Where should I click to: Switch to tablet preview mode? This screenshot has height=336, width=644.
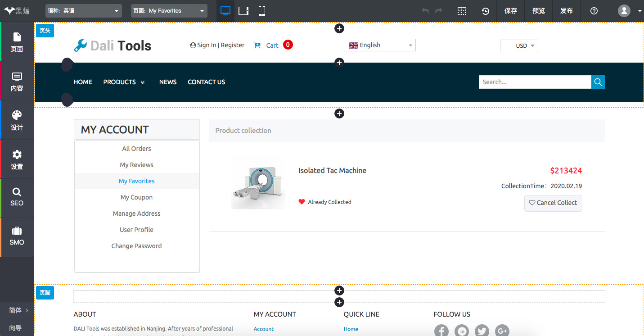point(243,11)
